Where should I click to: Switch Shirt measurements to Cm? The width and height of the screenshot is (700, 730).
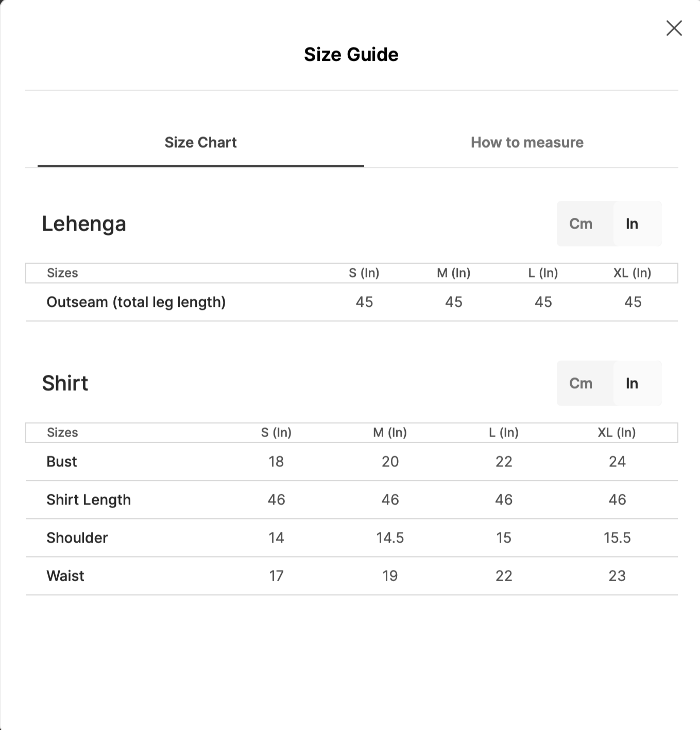point(581,384)
